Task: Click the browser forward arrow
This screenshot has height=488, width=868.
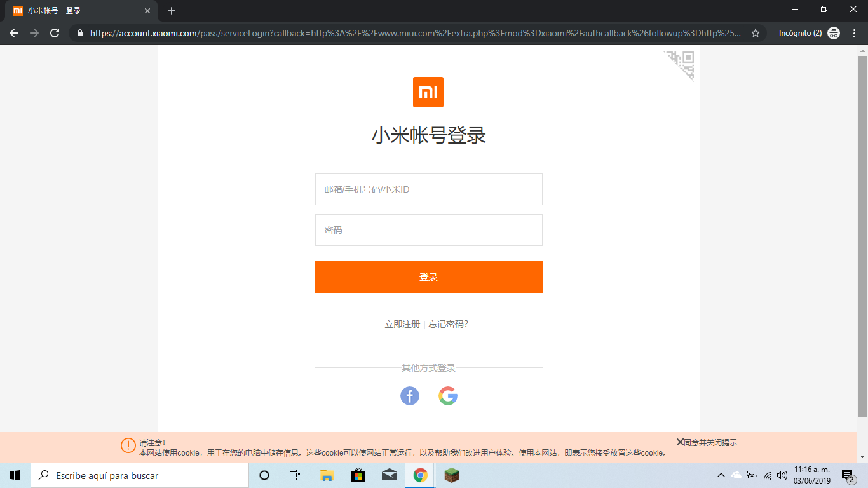Action: click(x=34, y=33)
